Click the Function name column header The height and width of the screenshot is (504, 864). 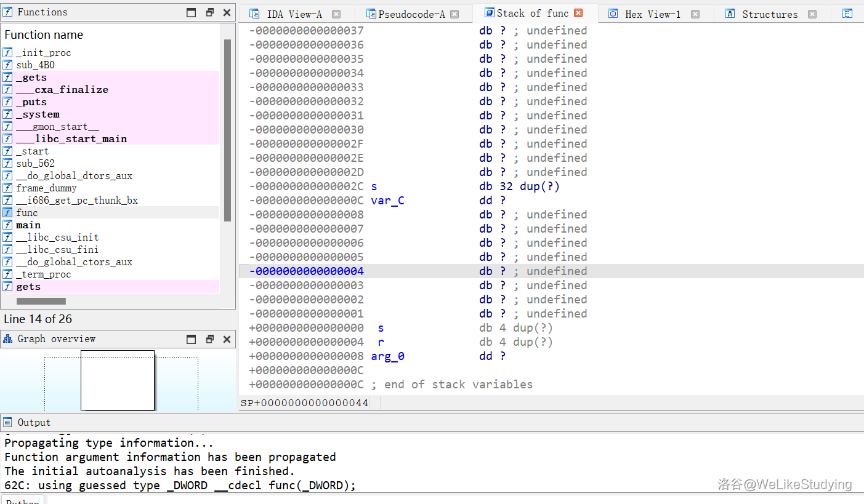point(44,35)
